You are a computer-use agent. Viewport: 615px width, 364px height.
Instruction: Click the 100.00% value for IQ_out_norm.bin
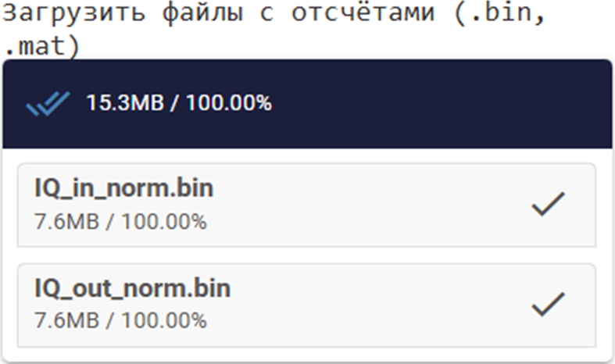[164, 320]
